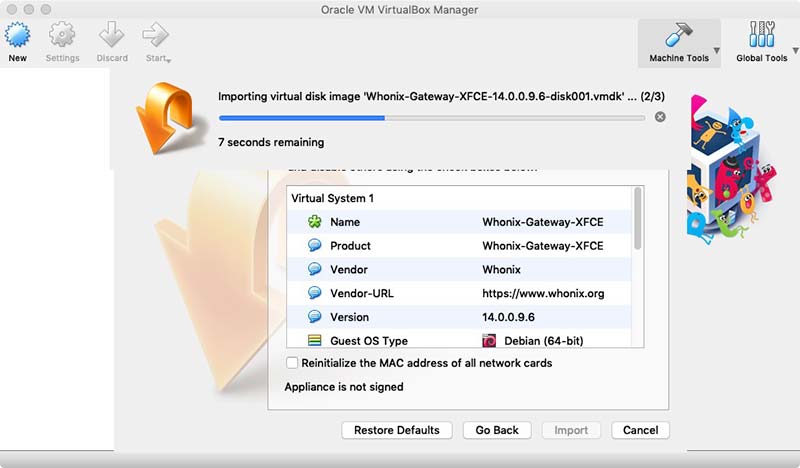
Task: Click the Debian Guest OS Type icon
Action: click(490, 341)
